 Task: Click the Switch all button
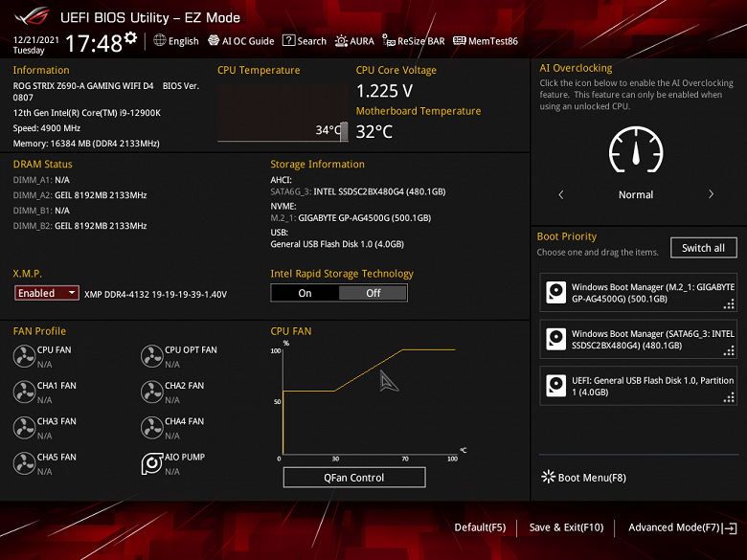[x=703, y=248]
